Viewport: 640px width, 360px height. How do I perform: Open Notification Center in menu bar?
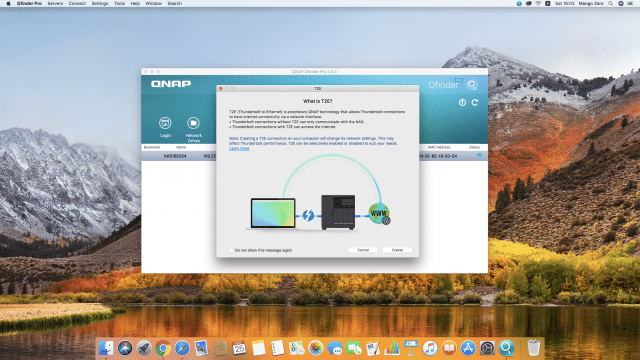pos(630,3)
